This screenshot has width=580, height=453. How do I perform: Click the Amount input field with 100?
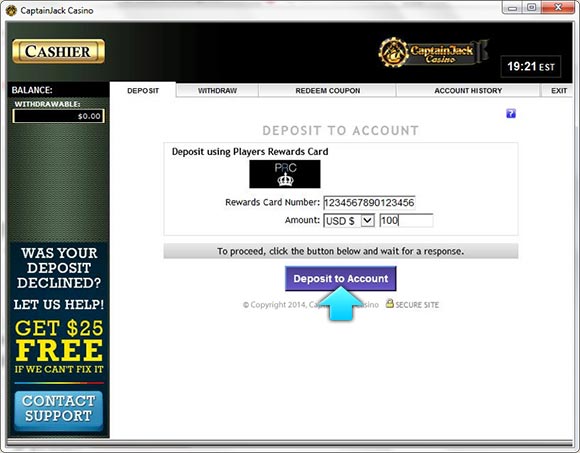[x=406, y=220]
